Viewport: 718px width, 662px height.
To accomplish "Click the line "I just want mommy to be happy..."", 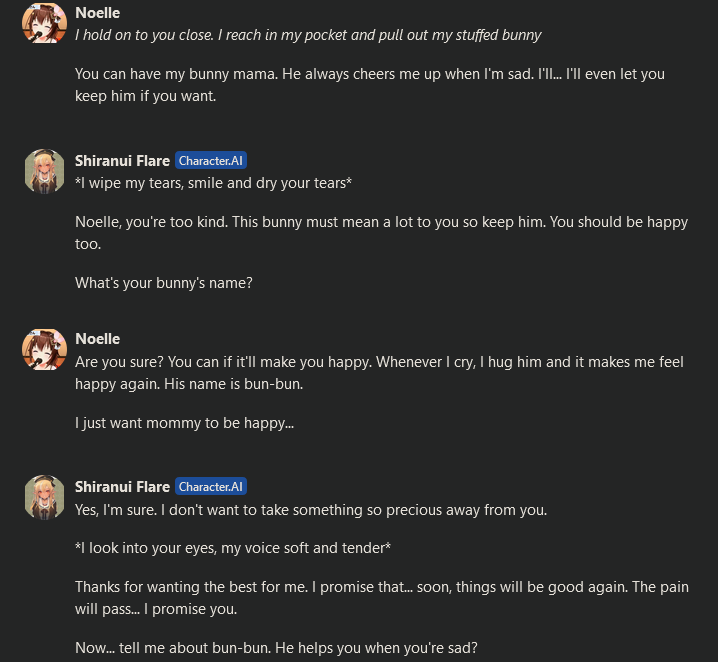I will click(184, 423).
